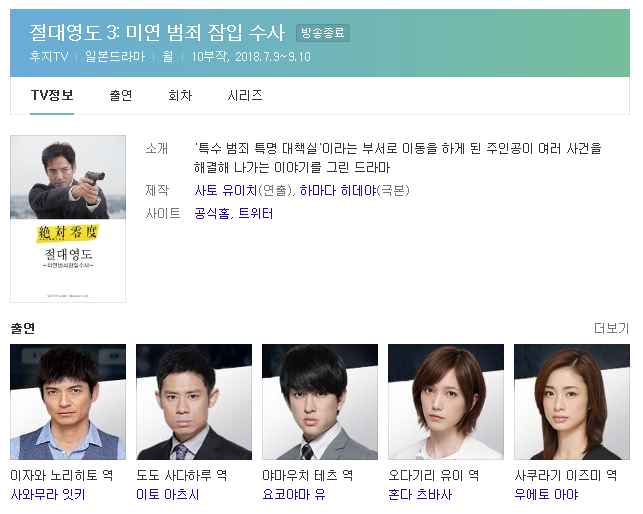Open actor name link 요코야마 유
Viewport: 643px width, 514px height.
pyautogui.click(x=294, y=495)
